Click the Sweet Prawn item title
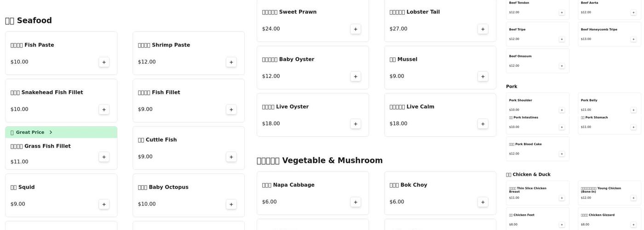 coord(290,12)
